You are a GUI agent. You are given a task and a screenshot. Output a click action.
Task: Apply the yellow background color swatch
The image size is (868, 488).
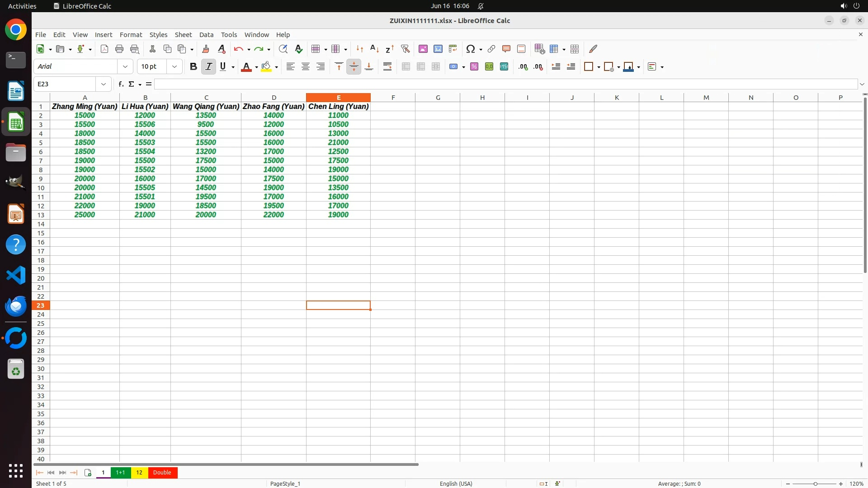266,67
